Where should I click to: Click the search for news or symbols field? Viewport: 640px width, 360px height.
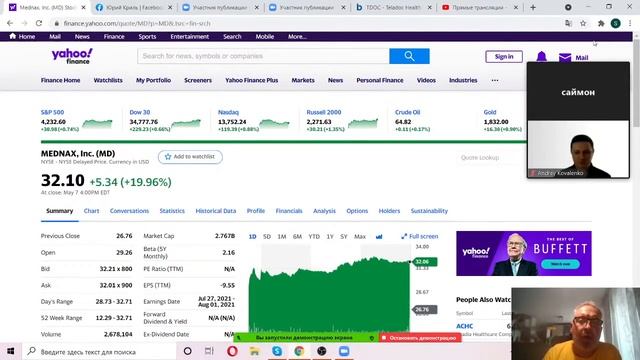tap(263, 56)
